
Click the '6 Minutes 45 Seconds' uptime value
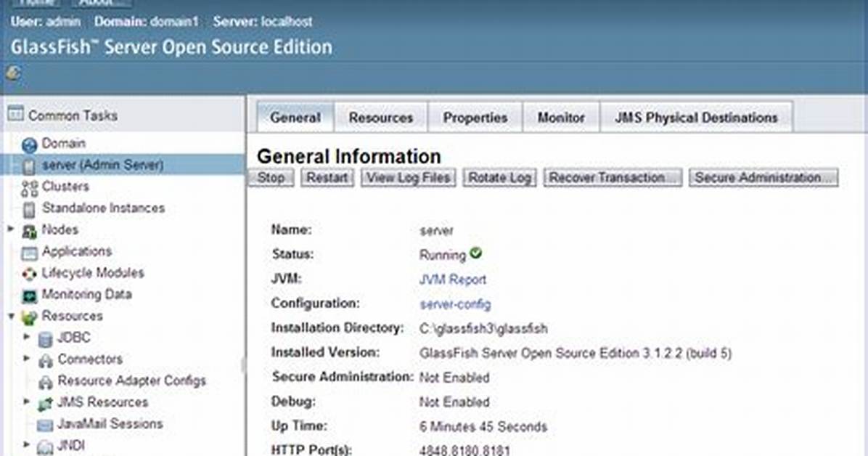coord(483,427)
